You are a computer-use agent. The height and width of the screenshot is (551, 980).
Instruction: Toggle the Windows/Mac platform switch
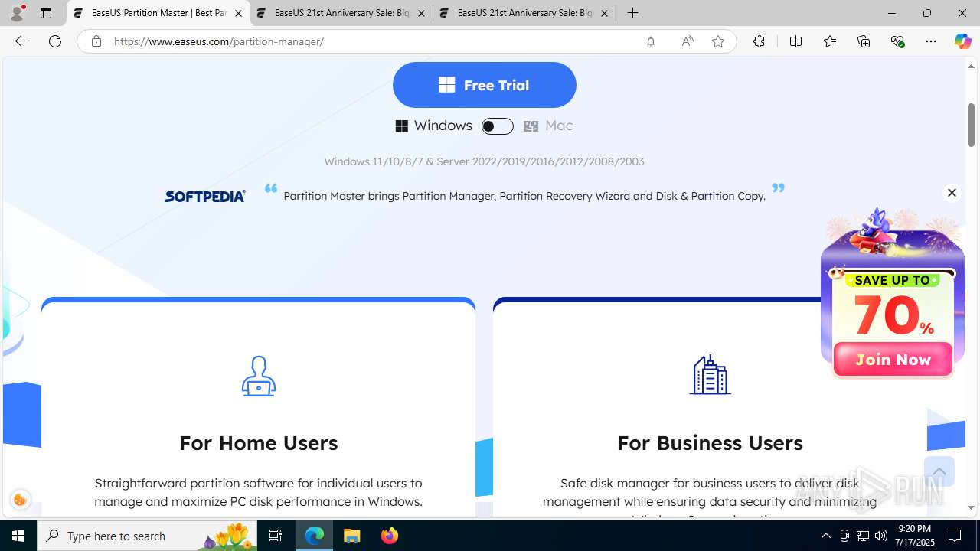(497, 126)
